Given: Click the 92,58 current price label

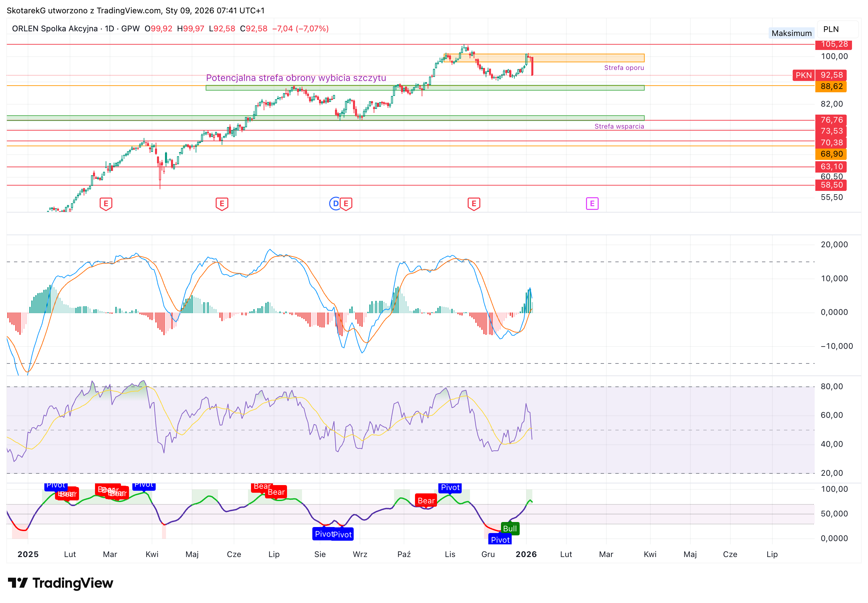Looking at the screenshot, I should (x=831, y=75).
